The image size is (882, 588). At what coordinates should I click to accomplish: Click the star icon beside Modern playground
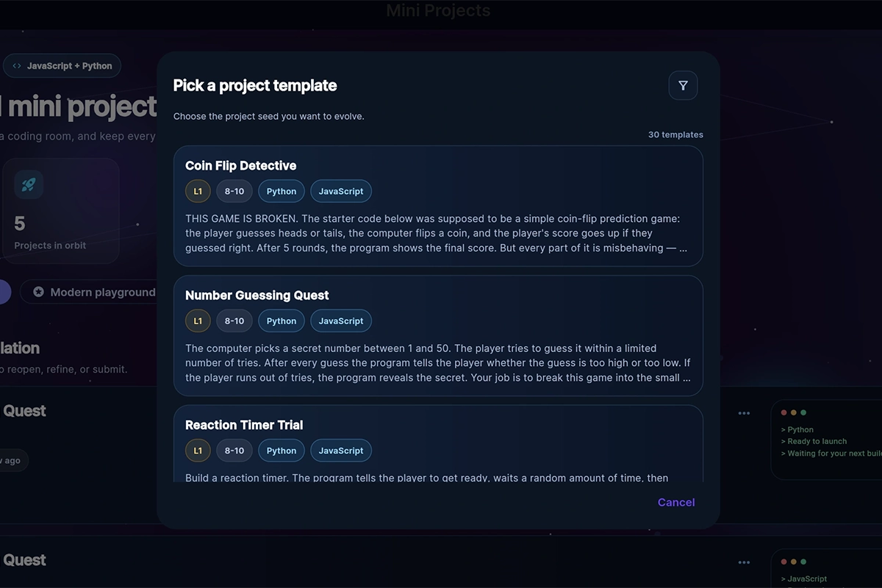pos(38,292)
